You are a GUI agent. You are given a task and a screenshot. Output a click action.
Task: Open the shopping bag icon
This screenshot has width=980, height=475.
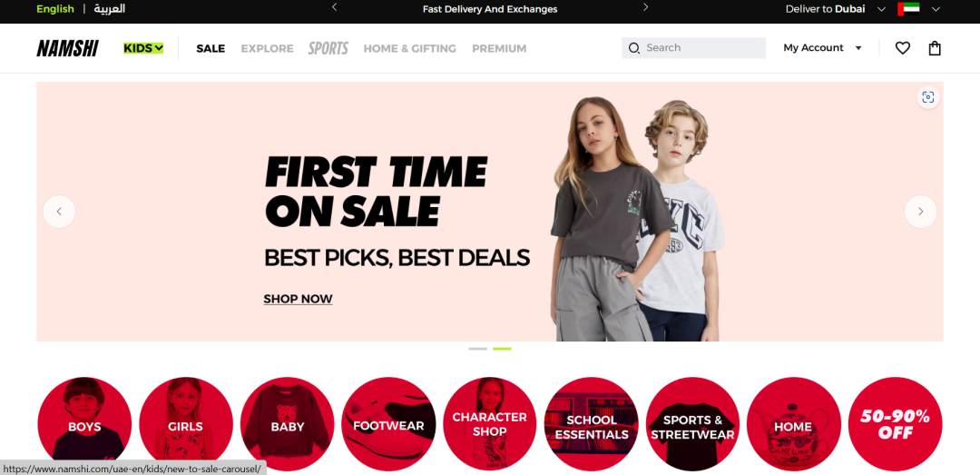point(935,48)
